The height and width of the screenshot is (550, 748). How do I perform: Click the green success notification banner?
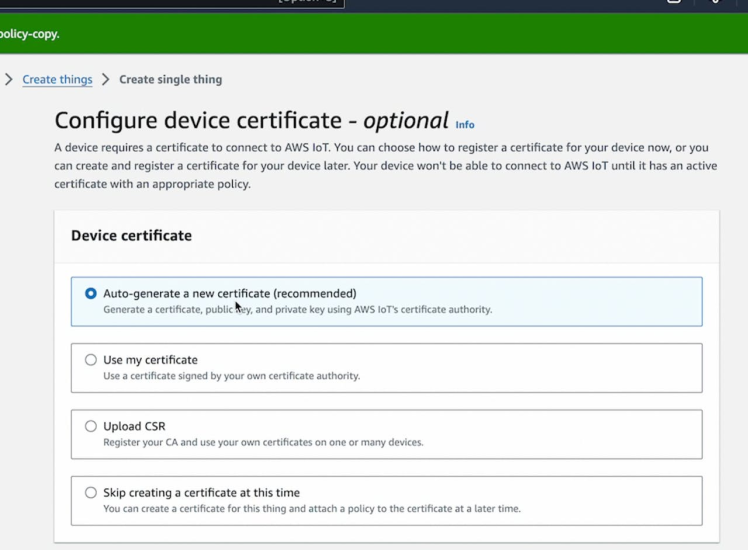374,33
